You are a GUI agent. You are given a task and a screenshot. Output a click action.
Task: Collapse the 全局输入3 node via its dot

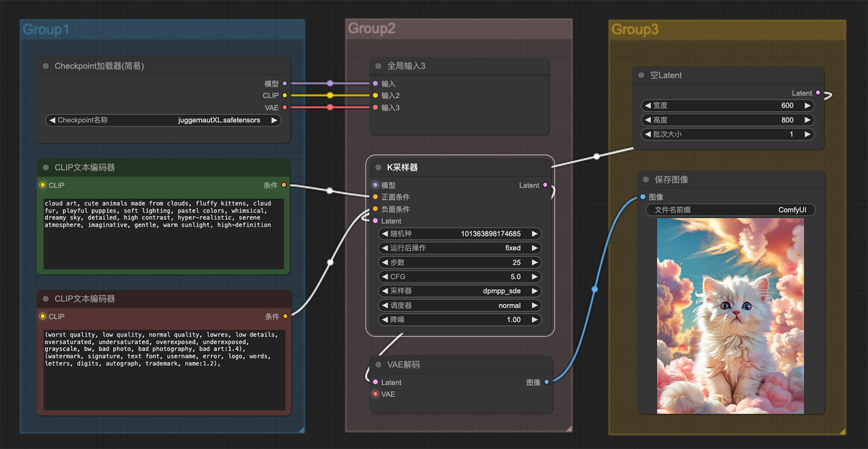[x=378, y=66]
